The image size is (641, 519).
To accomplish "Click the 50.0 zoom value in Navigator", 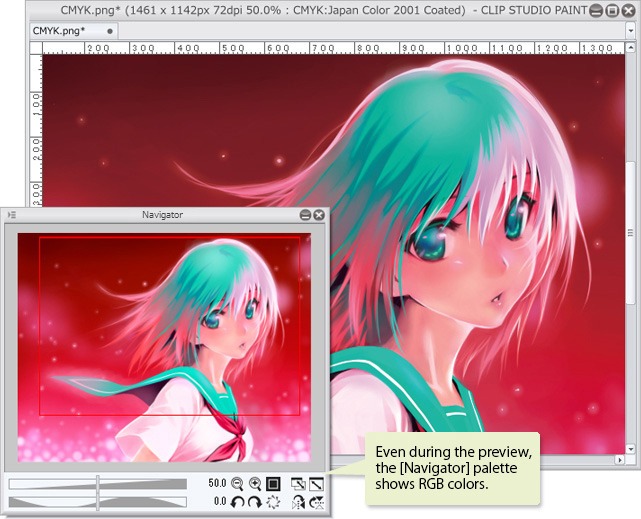I will (x=217, y=483).
